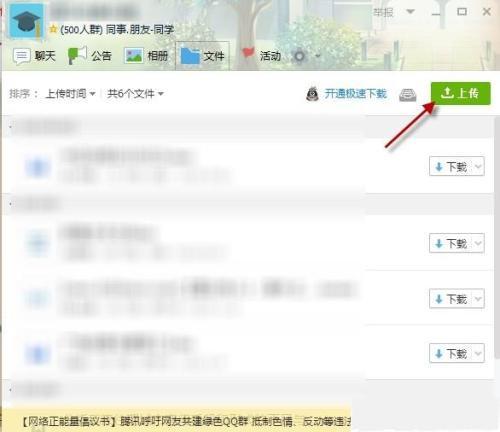
Task: Click the group avatar graduation cap icon
Action: pos(26,21)
